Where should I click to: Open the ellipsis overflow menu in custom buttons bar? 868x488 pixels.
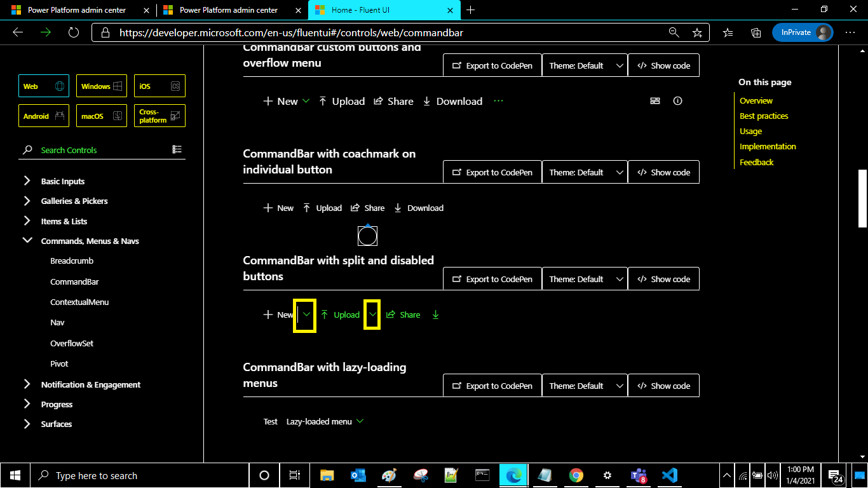pyautogui.click(x=498, y=101)
